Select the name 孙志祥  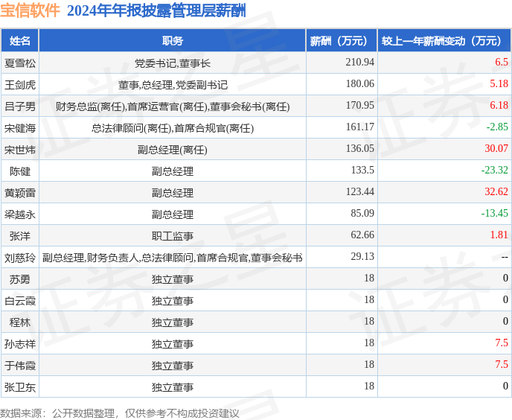20,344
